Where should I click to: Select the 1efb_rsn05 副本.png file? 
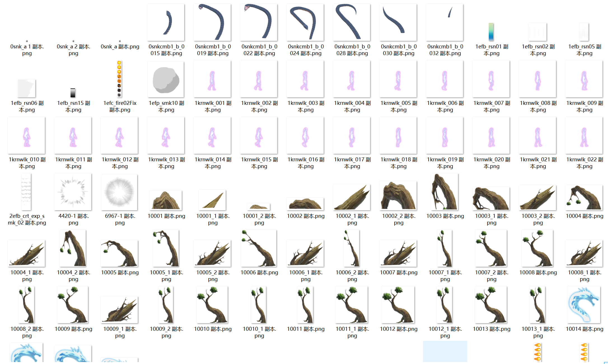coord(584,32)
